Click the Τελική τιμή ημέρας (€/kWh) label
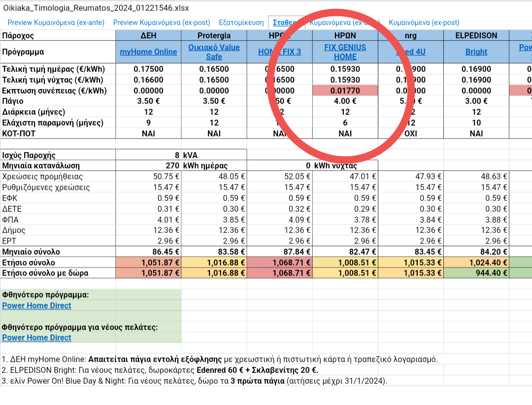The image size is (532, 405). tap(53, 69)
